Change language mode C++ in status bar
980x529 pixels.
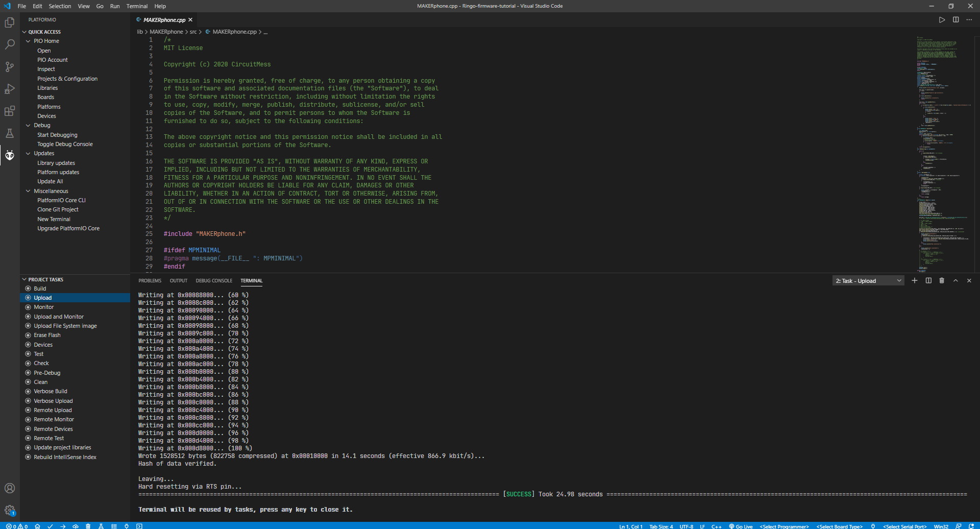(717, 526)
